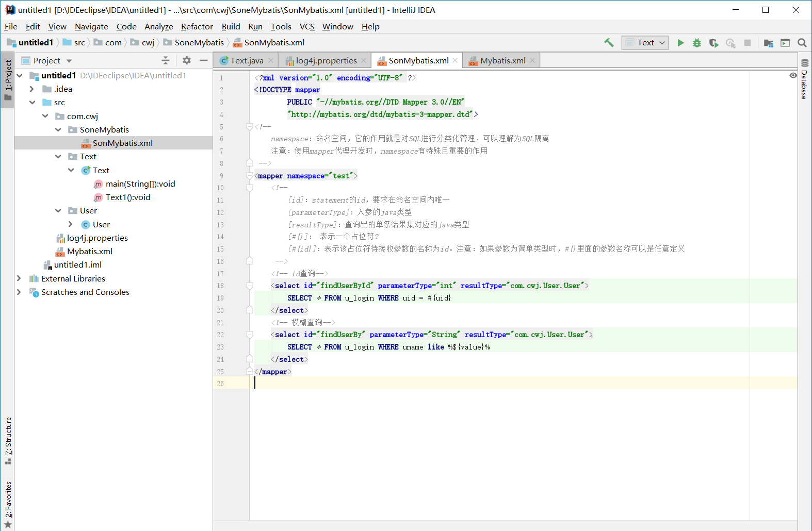Toggle inspections eye icon in editor
This screenshot has height=531, width=812.
point(793,75)
